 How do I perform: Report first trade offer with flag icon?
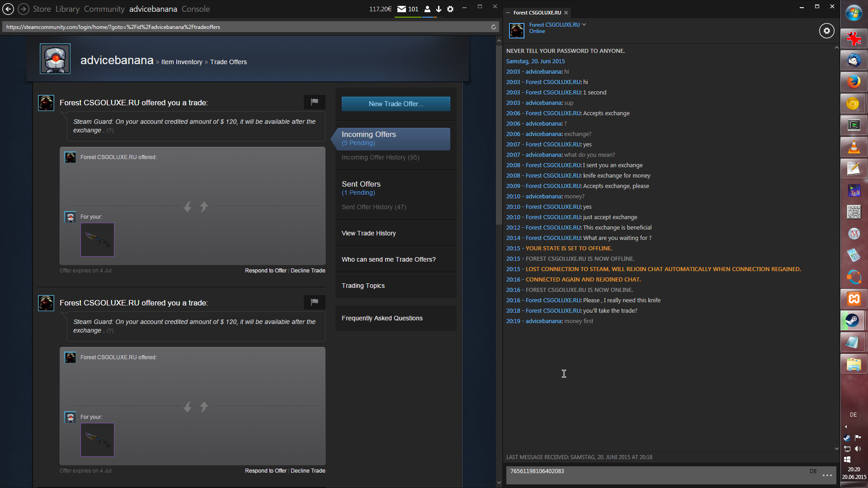tap(314, 102)
